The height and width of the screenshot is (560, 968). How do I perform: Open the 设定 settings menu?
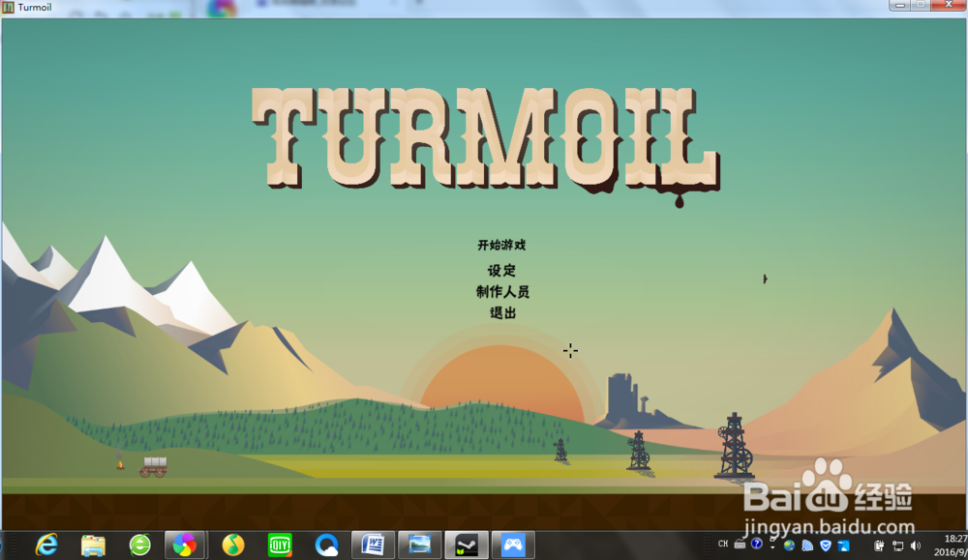pos(501,270)
